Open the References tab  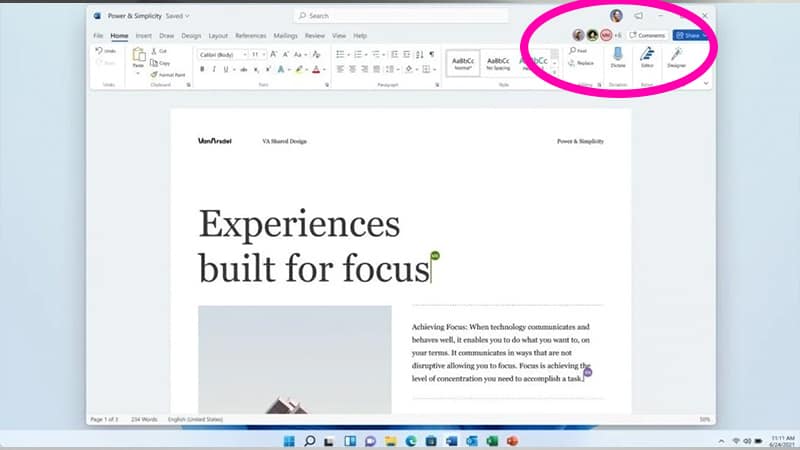point(252,35)
